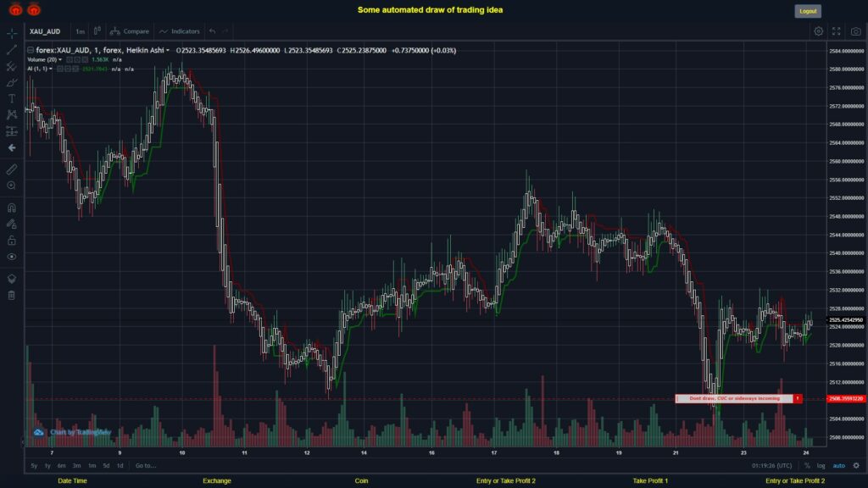Open the Chart by TradingView link

tap(73, 432)
